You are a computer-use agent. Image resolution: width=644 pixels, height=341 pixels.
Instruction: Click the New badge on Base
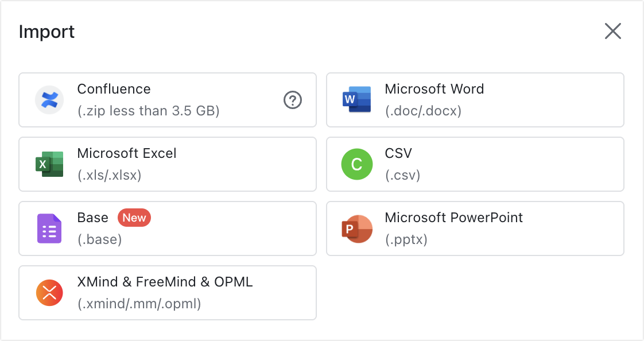pos(134,218)
